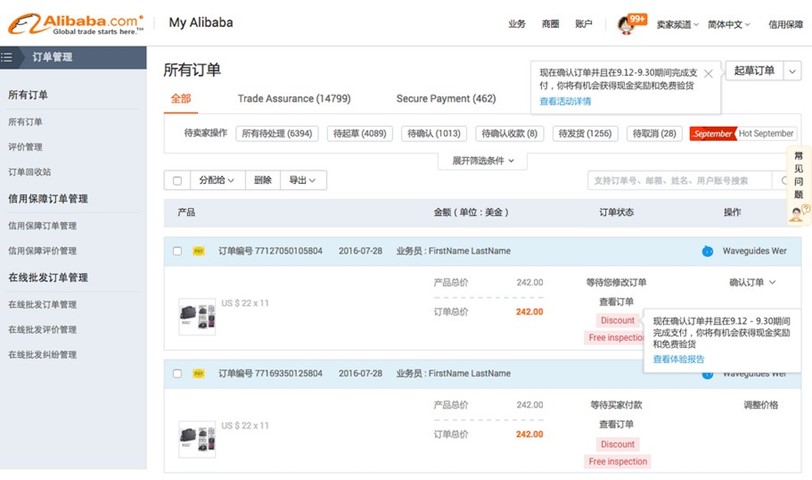Screen dimensions: 812x480
Task: Click the September Hot September banner
Action: click(743, 134)
